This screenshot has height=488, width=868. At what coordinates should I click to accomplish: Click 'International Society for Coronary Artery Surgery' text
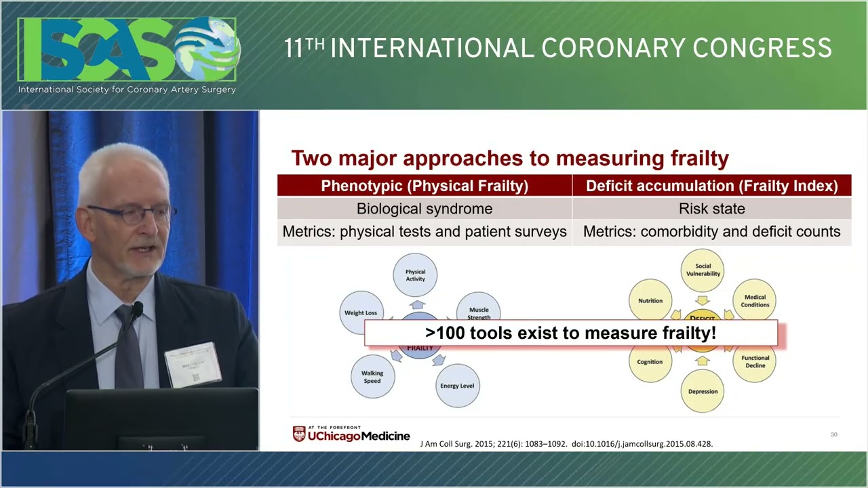tap(127, 89)
